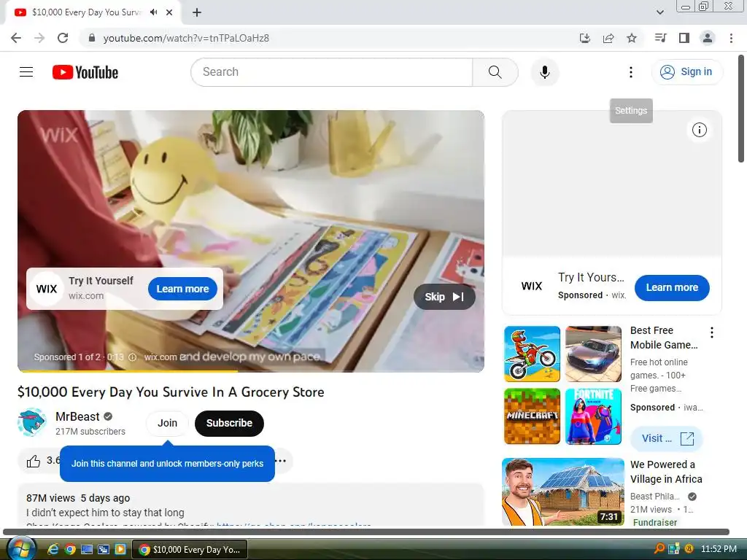The height and width of the screenshot is (560, 747).
Task: Mute the tab via the speaker icon
Action: (153, 12)
